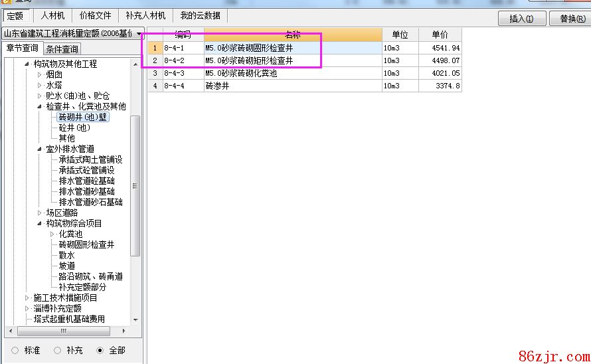Select 砖砌圆形检查井 tree item

pyautogui.click(x=86, y=244)
